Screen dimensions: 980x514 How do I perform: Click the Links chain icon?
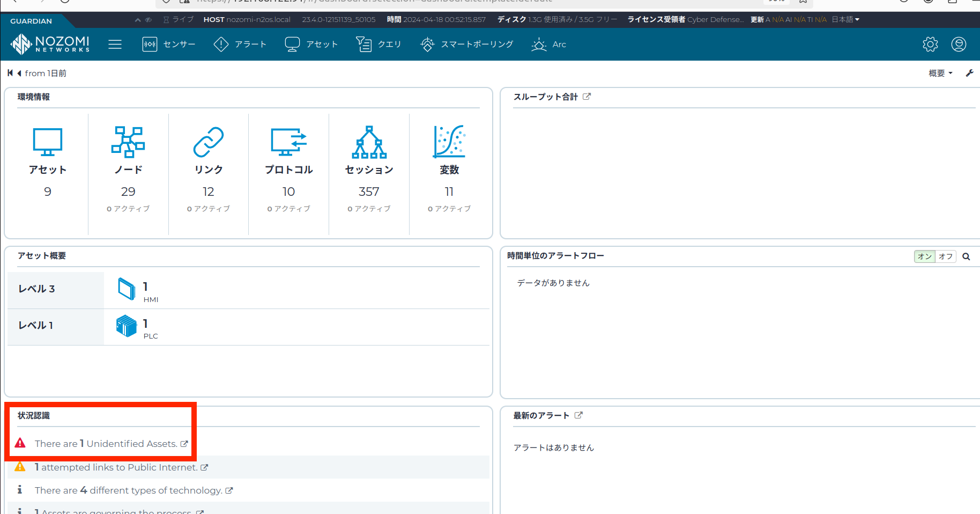tap(208, 142)
